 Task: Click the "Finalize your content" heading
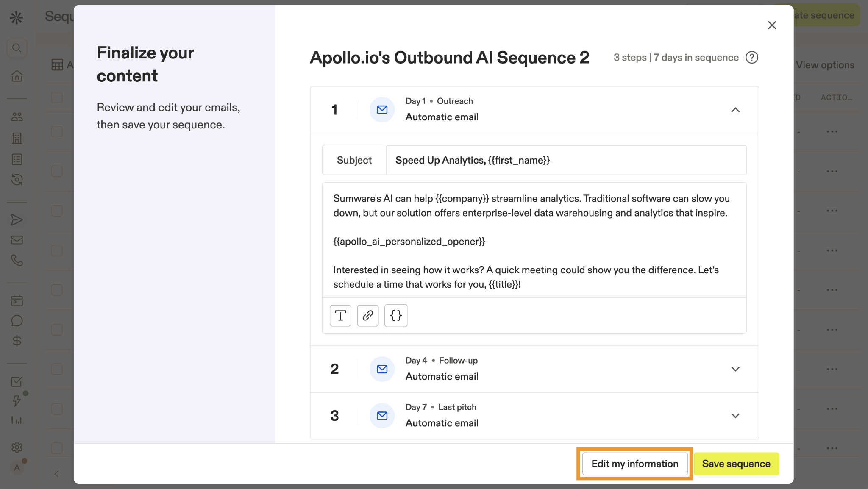pos(145,64)
